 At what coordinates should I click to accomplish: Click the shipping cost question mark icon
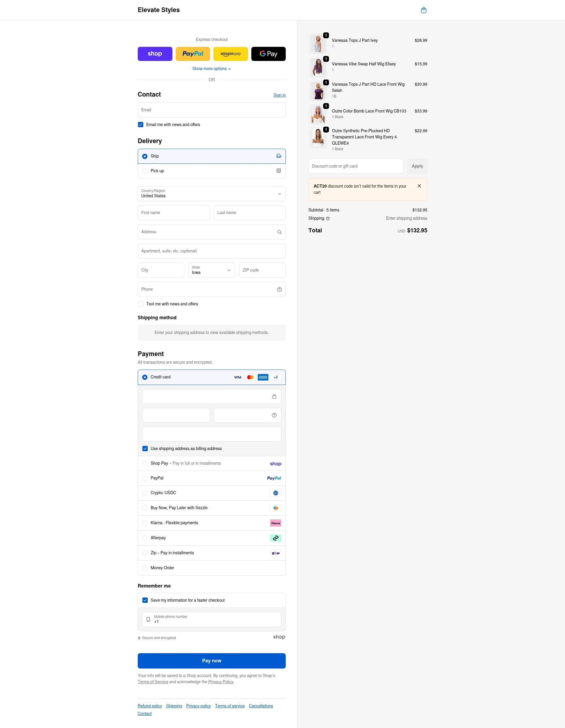pos(328,218)
